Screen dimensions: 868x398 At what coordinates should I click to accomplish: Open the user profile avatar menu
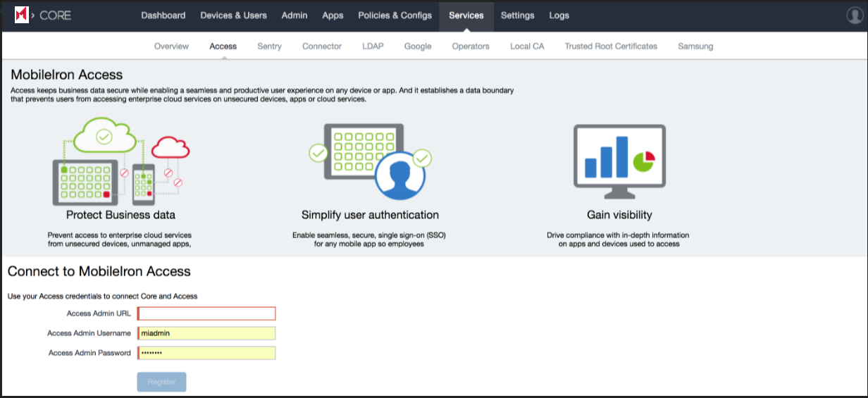pyautogui.click(x=855, y=15)
